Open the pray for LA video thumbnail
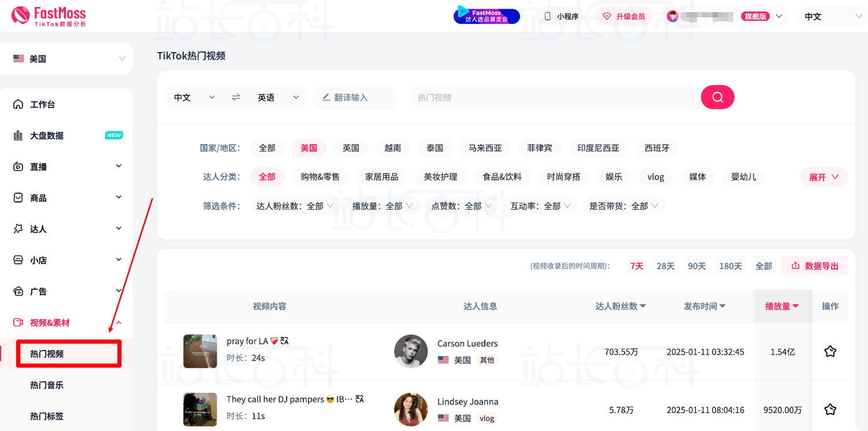Viewport: 868px width, 431px height. pyautogui.click(x=200, y=351)
